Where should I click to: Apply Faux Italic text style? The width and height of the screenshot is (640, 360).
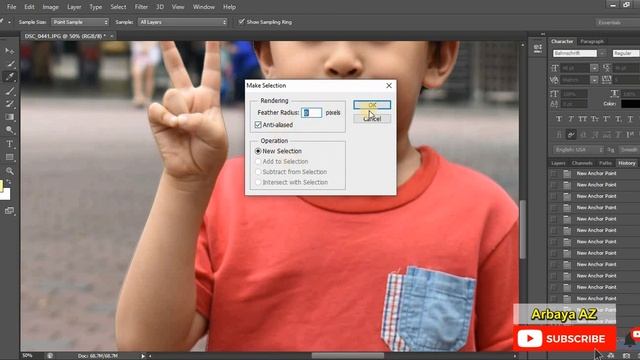tap(571, 119)
